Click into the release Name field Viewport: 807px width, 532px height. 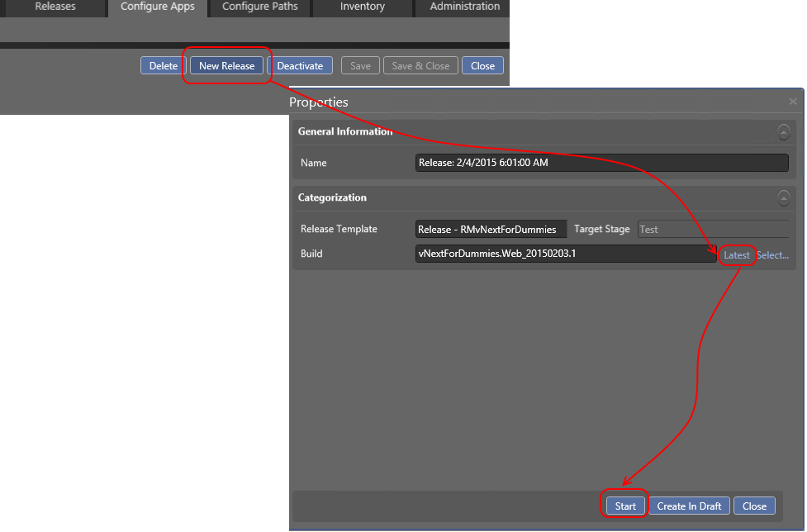[x=601, y=163]
